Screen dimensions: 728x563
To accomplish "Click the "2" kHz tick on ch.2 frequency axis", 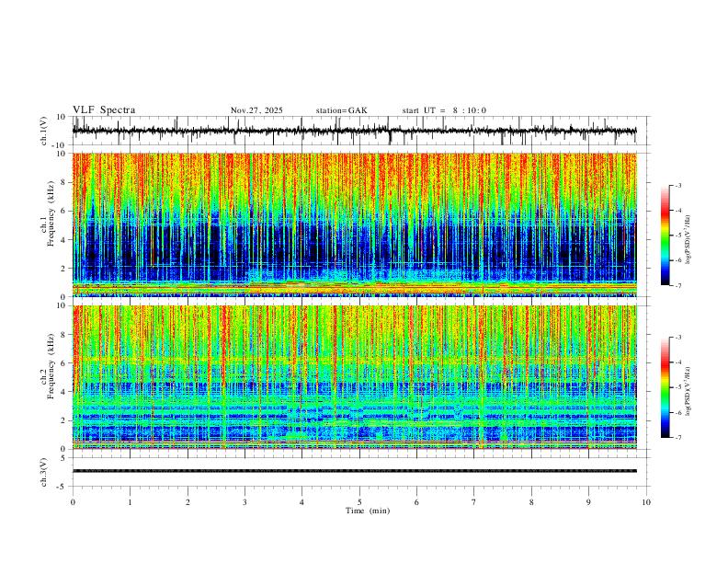I will coord(65,420).
